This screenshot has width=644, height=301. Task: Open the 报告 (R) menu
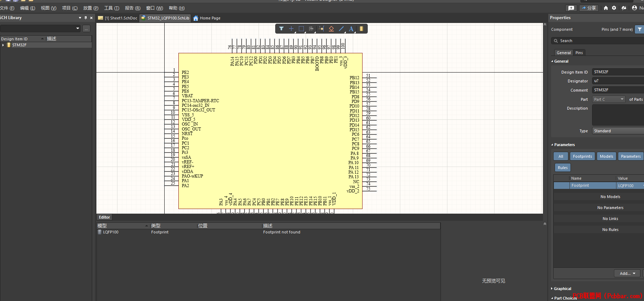[x=132, y=8]
